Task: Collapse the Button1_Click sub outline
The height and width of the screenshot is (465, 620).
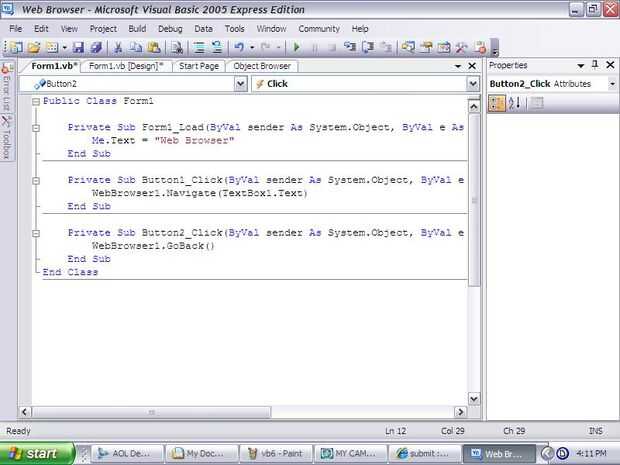Action: [36, 181]
